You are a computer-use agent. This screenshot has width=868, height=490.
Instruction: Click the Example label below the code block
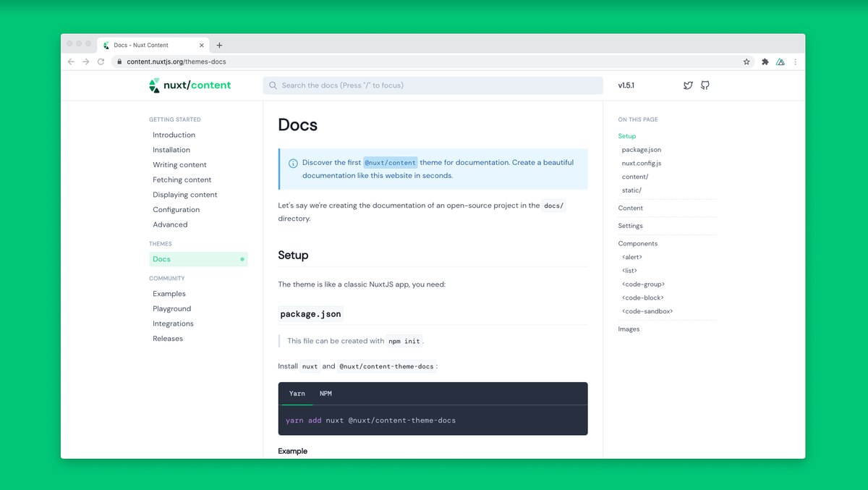[x=293, y=452]
